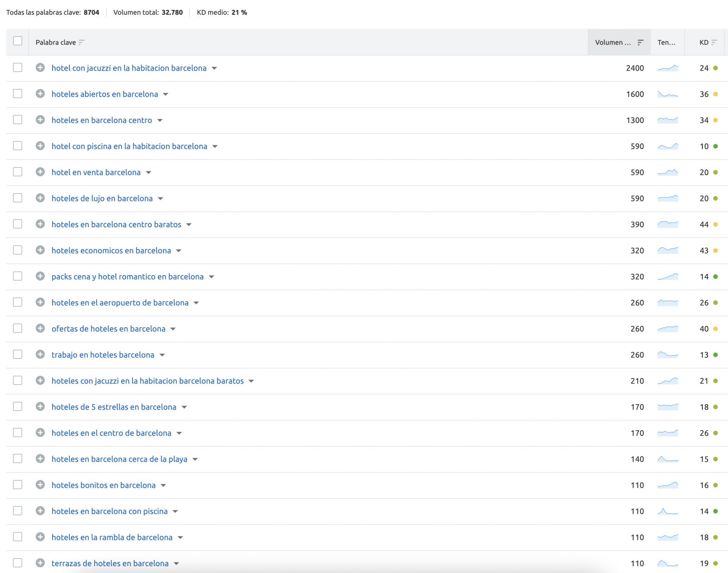Click plus icon for 'hoteles bonitos en barcelona'
Screen dimensions: 728x573
40,485
